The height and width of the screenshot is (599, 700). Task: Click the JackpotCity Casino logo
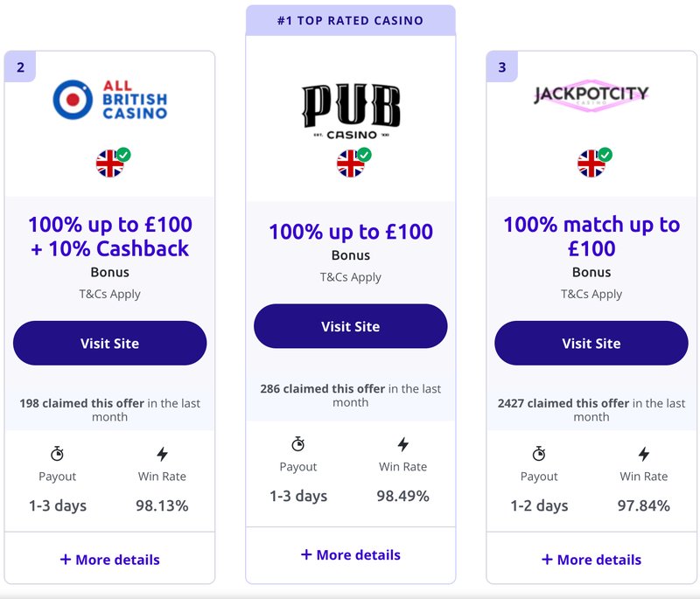(591, 96)
